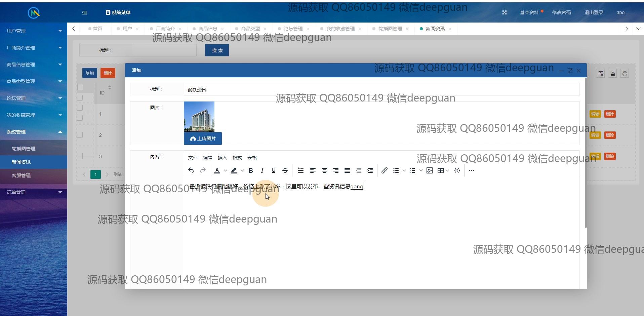This screenshot has width=644, height=316.
Task: Insert a code sample block
Action: click(457, 170)
